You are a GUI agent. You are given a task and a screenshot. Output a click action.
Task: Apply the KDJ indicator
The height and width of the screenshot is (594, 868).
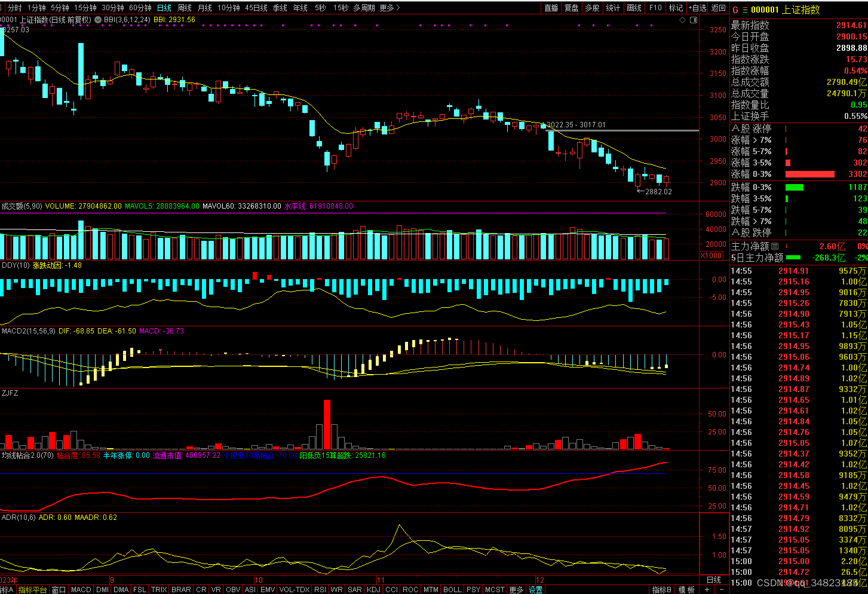click(x=373, y=590)
